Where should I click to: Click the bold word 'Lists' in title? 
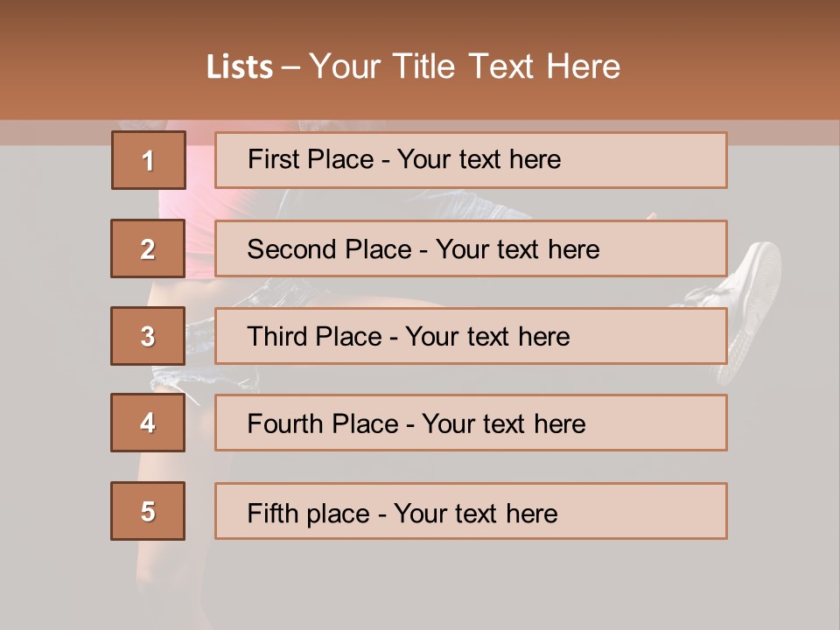pyautogui.click(x=240, y=67)
